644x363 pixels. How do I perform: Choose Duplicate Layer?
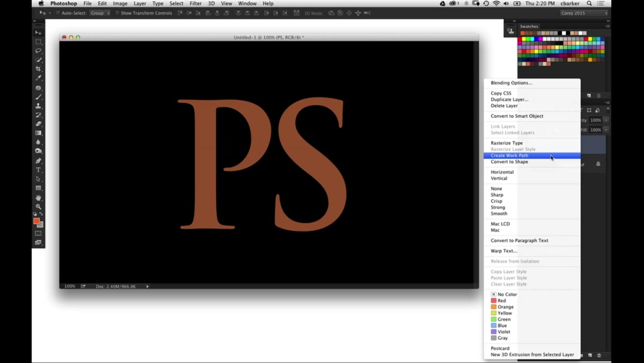click(x=532, y=99)
